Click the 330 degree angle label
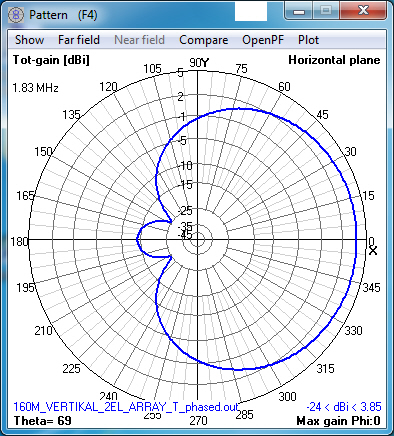The image size is (394, 436). [353, 331]
